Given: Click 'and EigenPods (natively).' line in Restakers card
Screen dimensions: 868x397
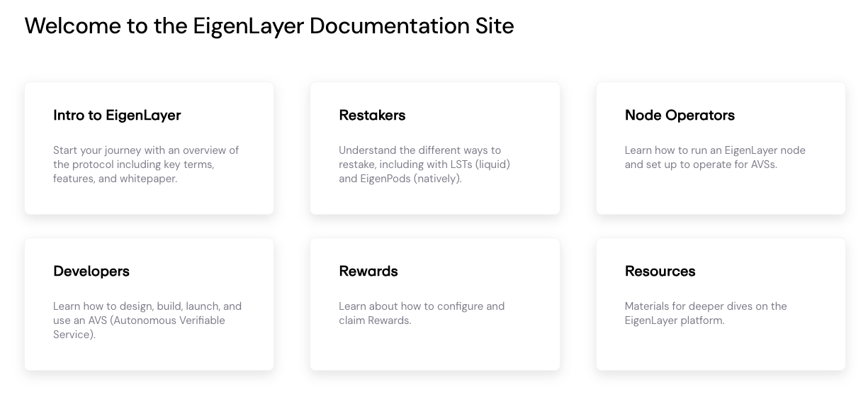Looking at the screenshot, I should point(400,179).
